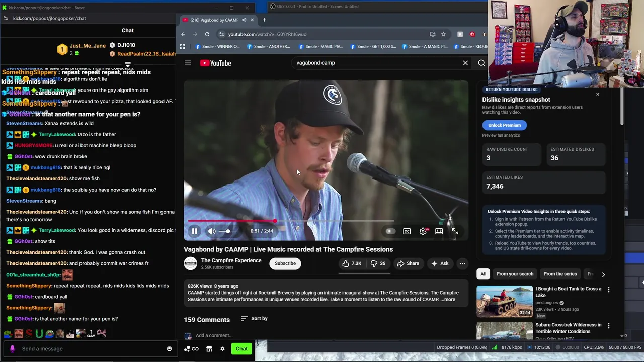Expand description with '...more'
This screenshot has width=644, height=362.
click(x=448, y=300)
